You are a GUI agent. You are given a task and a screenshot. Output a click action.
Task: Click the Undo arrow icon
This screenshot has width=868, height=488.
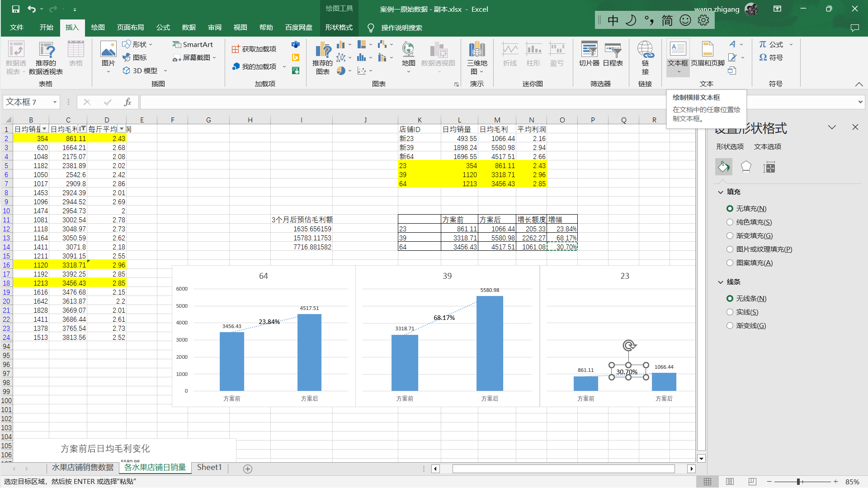point(31,9)
